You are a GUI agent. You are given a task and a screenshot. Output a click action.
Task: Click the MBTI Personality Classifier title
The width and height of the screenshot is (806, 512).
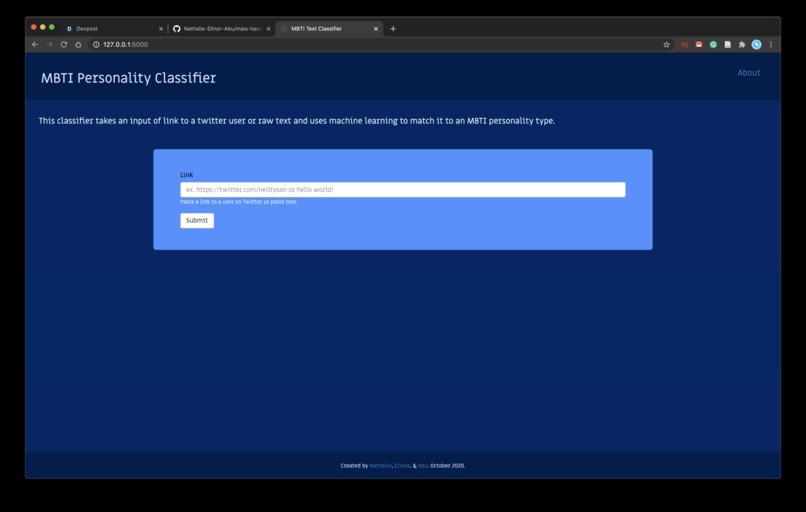129,78
